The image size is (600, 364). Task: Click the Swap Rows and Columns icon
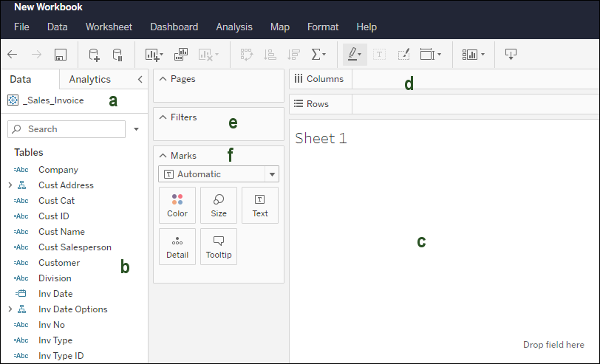[247, 54]
